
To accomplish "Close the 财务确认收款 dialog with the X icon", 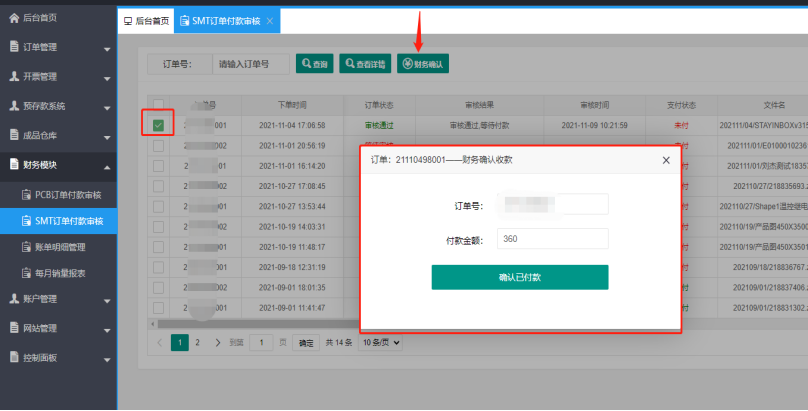I will (666, 160).
